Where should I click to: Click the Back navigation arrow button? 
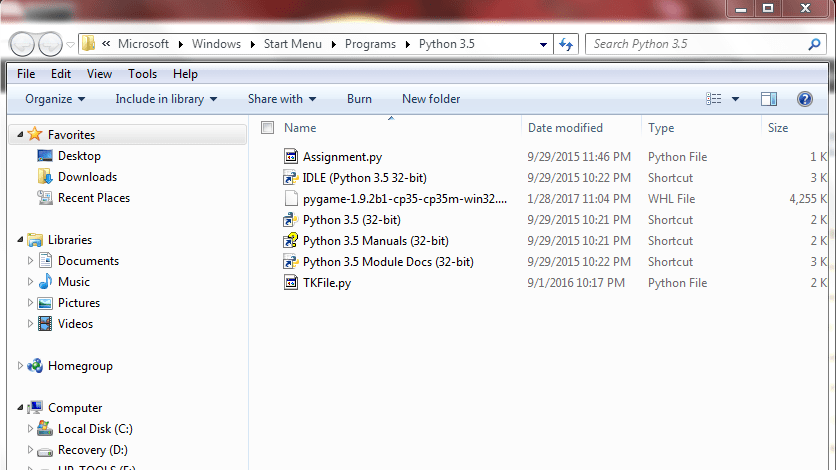click(22, 44)
